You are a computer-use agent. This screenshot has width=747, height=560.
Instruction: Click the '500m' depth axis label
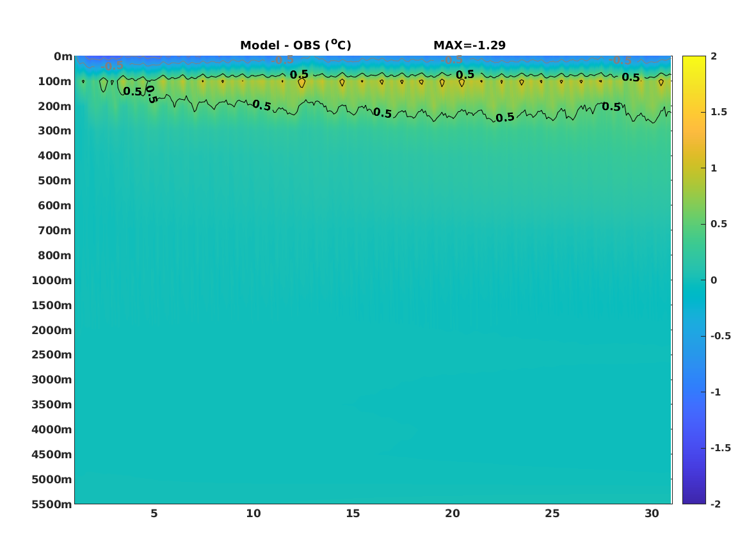pyautogui.click(x=54, y=181)
